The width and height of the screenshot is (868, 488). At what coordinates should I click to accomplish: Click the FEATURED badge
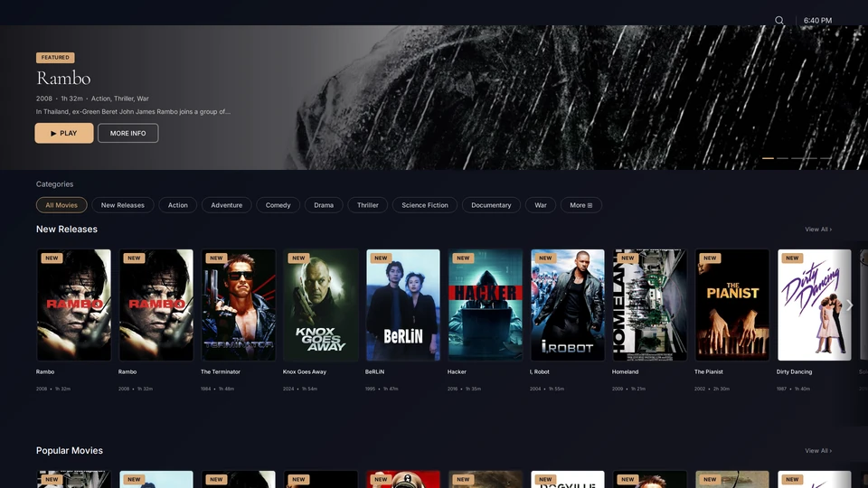[x=55, y=58]
